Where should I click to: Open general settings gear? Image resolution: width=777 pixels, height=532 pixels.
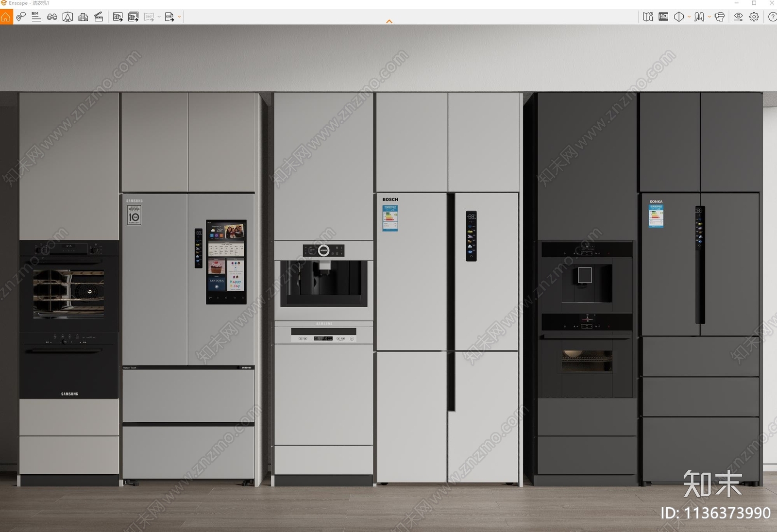754,17
